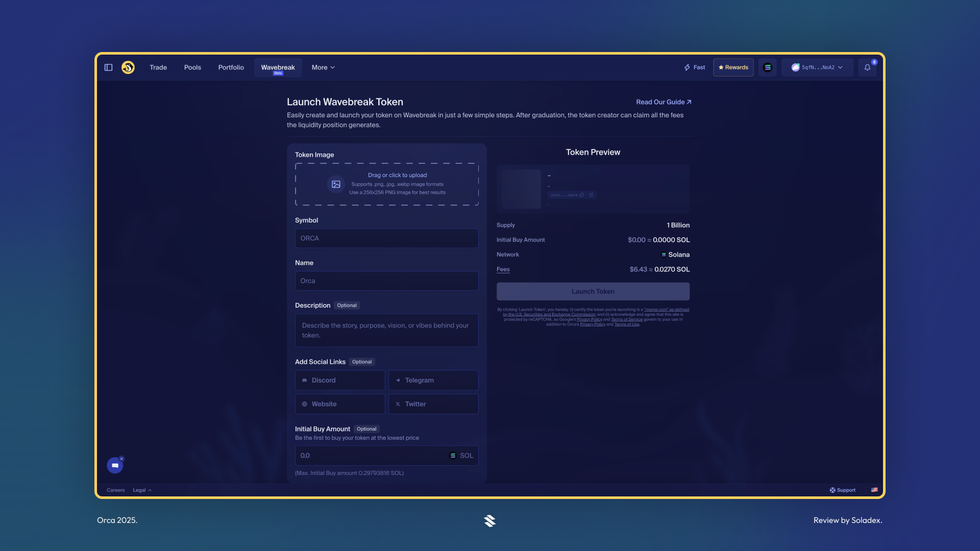Click the '0.0270 SOL' fees value
Image resolution: width=980 pixels, height=551 pixels.
point(672,269)
